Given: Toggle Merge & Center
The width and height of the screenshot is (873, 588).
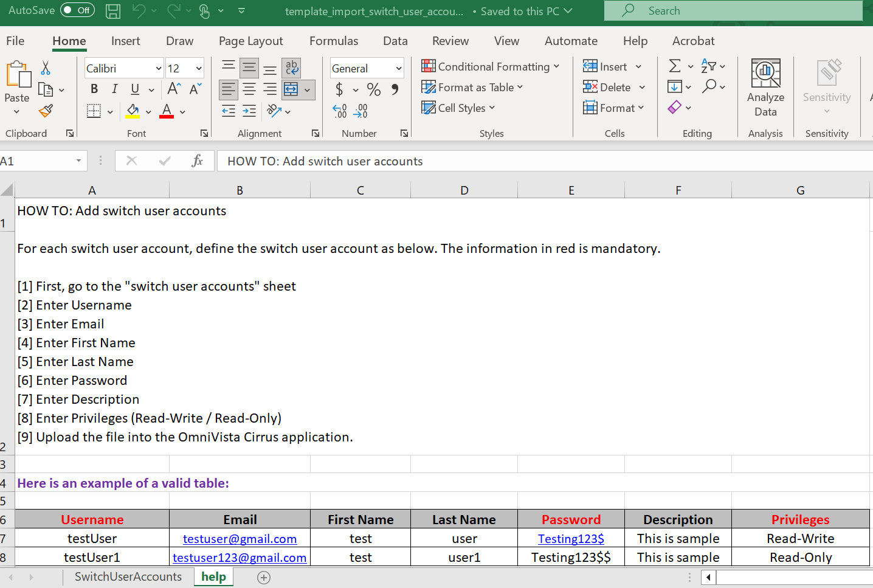Looking at the screenshot, I should pos(291,89).
